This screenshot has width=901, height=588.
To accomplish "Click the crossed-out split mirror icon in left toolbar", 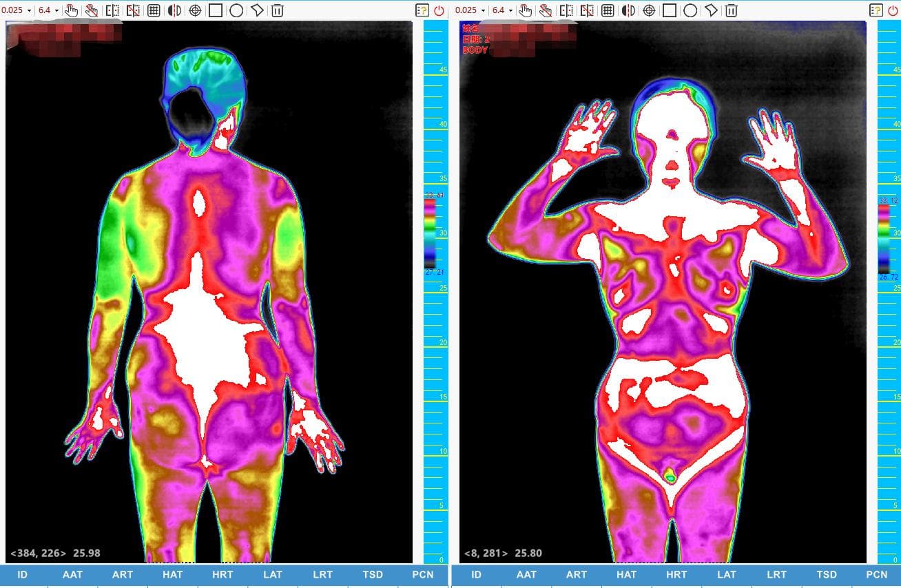I will point(133,10).
